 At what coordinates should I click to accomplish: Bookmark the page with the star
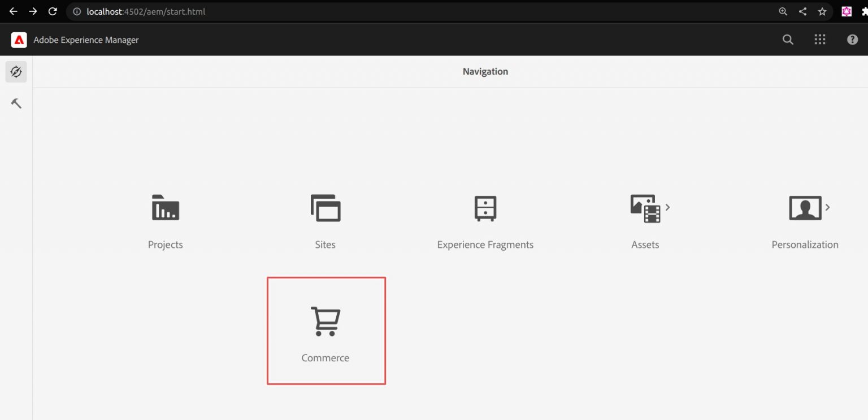822,11
